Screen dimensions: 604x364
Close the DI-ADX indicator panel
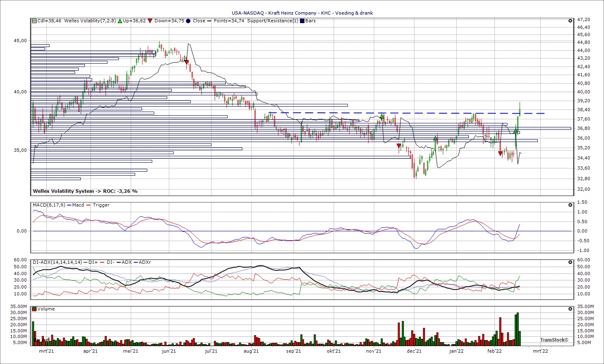(x=570, y=262)
